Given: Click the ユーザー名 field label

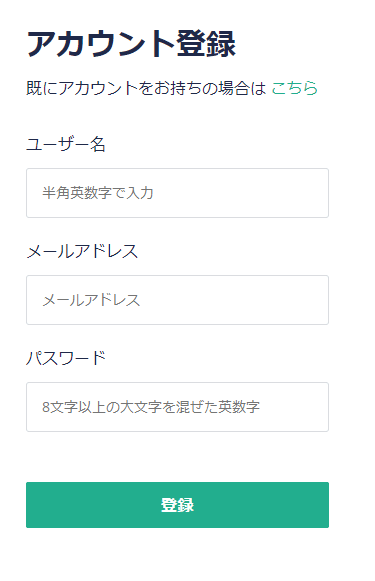Looking at the screenshot, I should (66, 144).
